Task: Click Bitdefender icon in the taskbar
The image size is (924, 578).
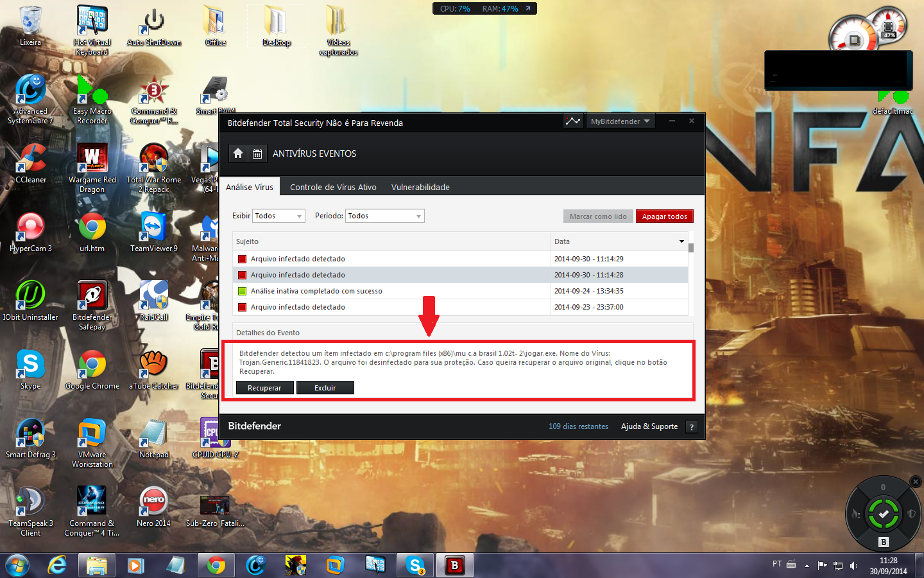Action: click(455, 565)
